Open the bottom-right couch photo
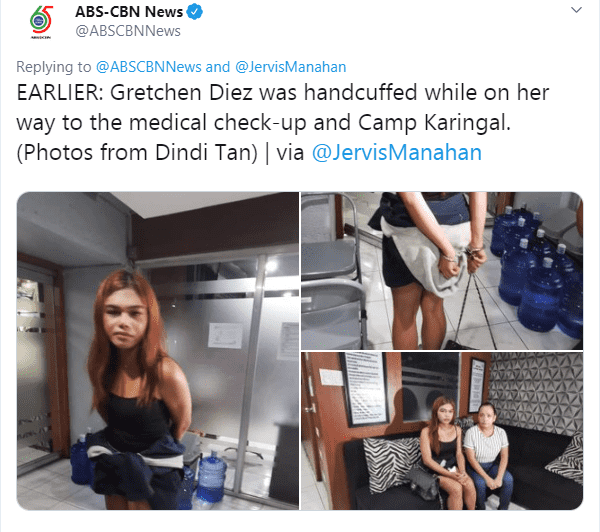The width and height of the screenshot is (600, 532). [x=442, y=431]
